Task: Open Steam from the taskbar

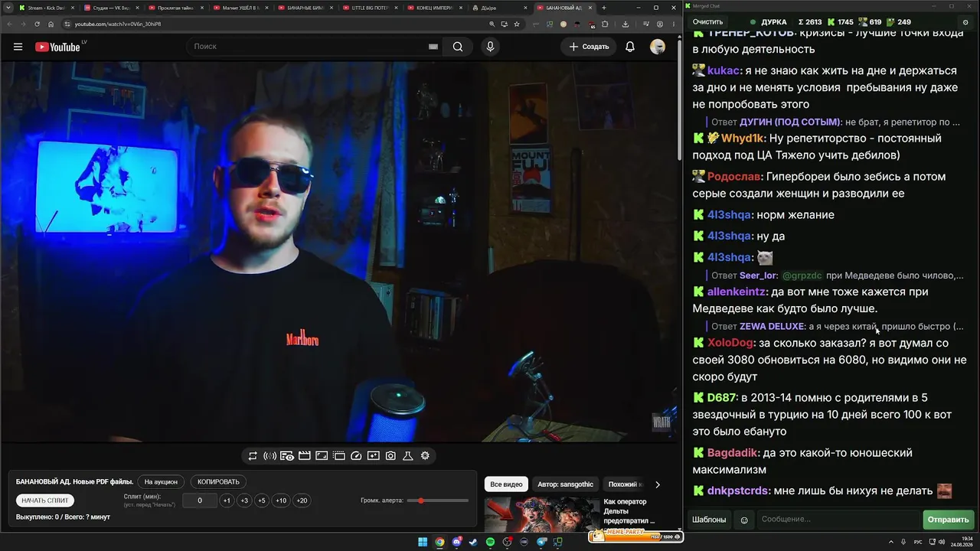Action: 473,543
